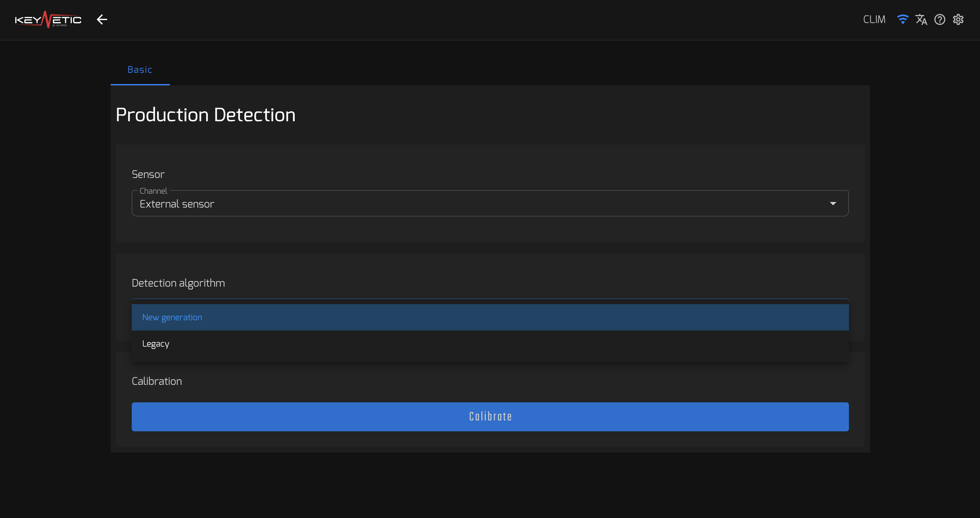Click the Sensor section heading
980x518 pixels.
[x=148, y=174]
